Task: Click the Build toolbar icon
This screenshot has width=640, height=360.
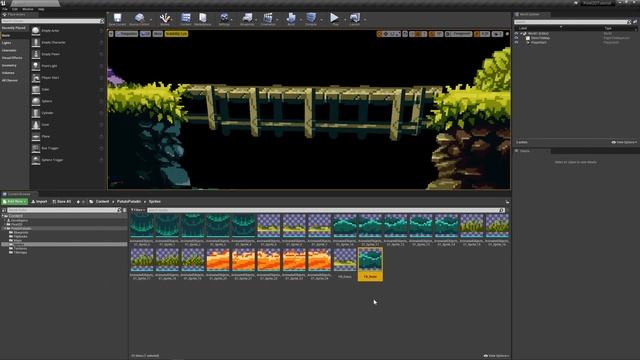Action: point(291,19)
